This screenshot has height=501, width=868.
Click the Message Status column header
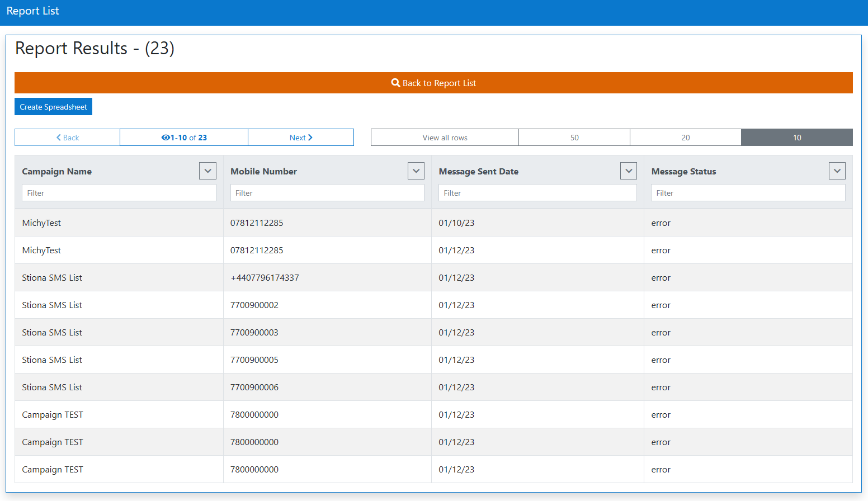click(683, 172)
